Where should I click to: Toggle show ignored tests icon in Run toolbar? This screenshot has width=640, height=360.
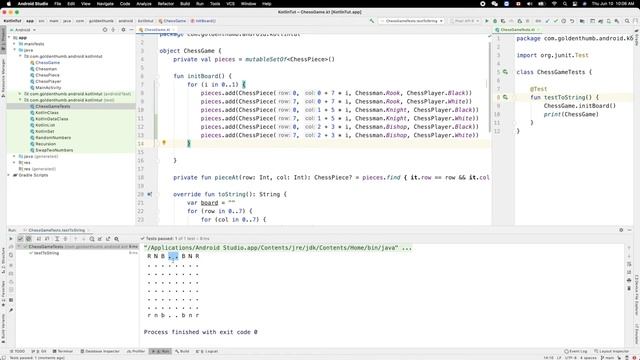coord(29,239)
